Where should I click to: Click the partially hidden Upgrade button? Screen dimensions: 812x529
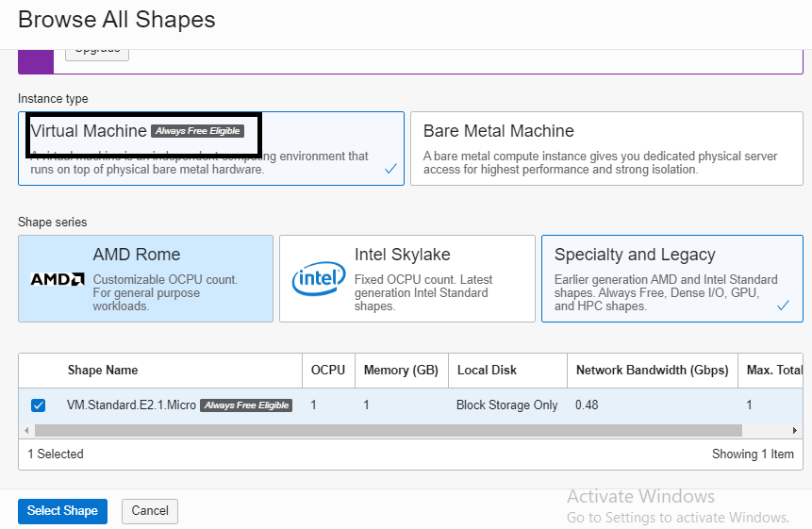[97, 51]
